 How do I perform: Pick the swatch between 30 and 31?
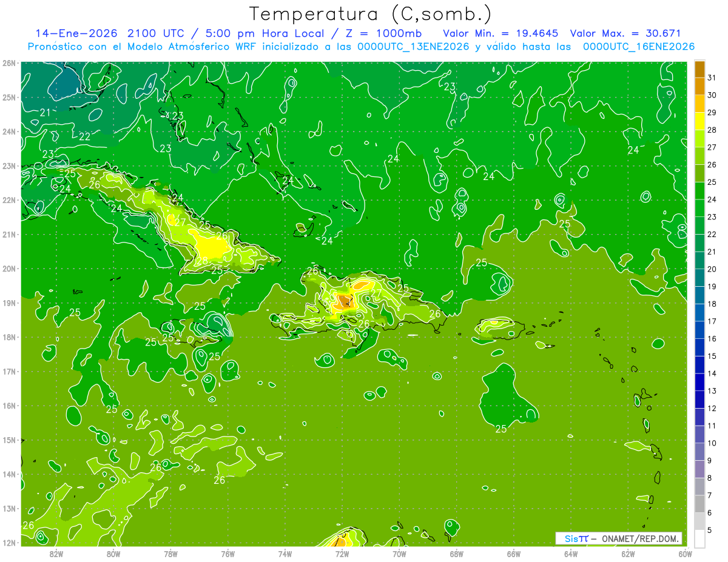coord(699,86)
